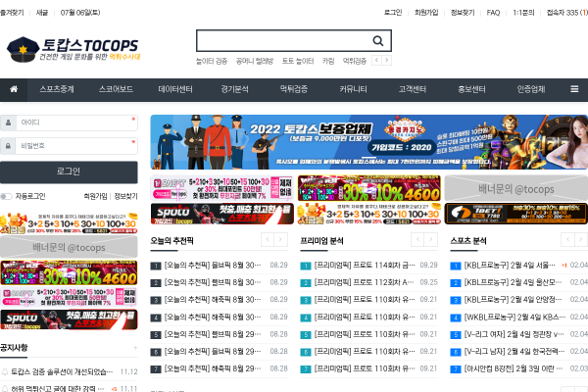Open 고객센터 menu

click(413, 89)
